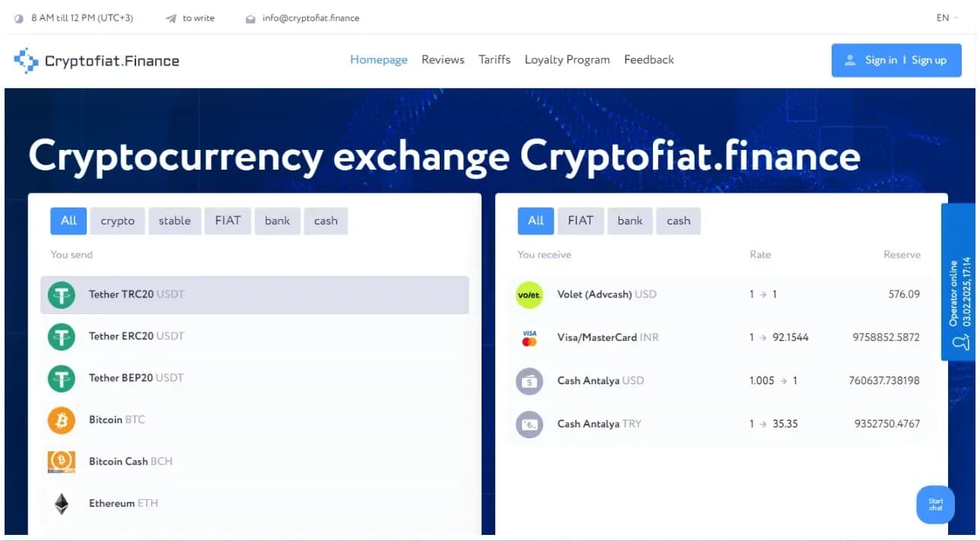Click the paper plane icon before to write
980x541 pixels.
171,18
